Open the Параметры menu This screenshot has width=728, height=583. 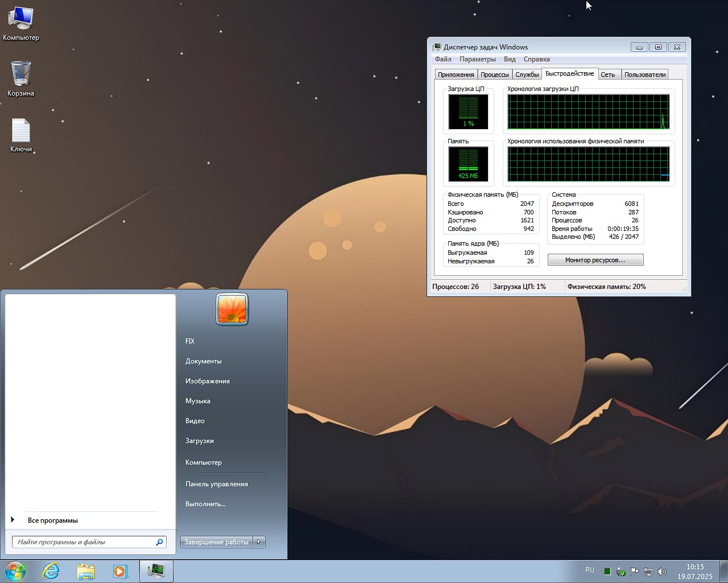pos(477,59)
